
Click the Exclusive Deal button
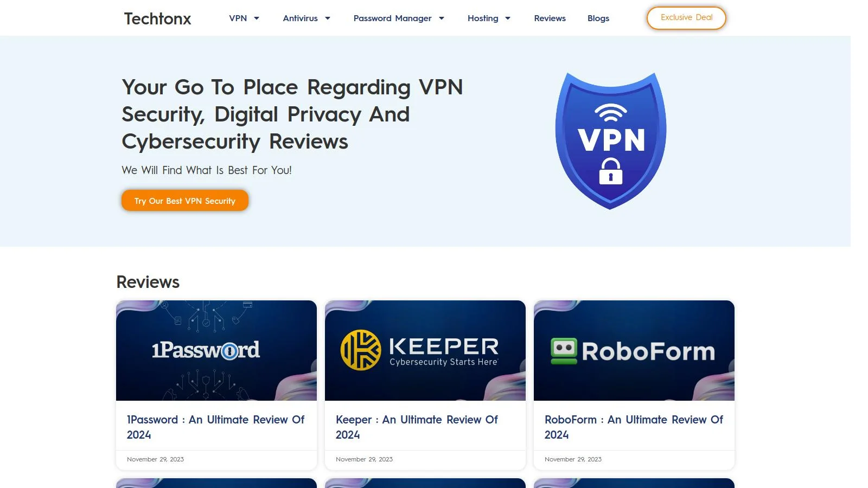686,18
